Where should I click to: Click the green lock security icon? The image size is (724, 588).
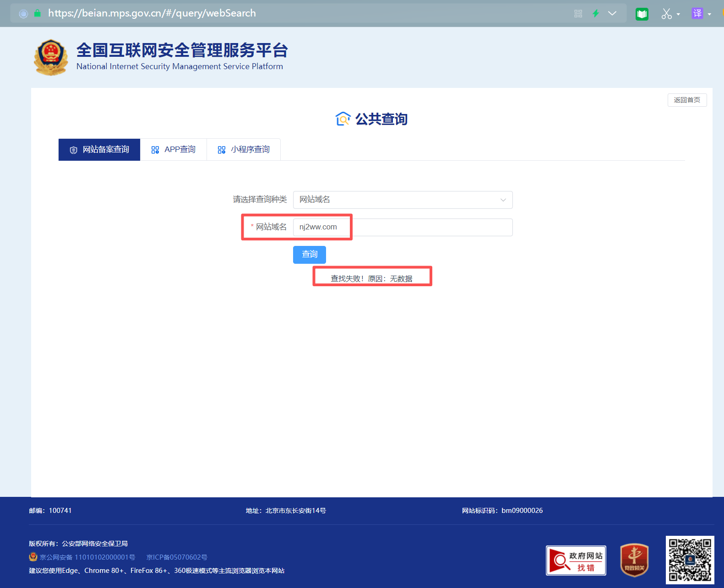(37, 13)
